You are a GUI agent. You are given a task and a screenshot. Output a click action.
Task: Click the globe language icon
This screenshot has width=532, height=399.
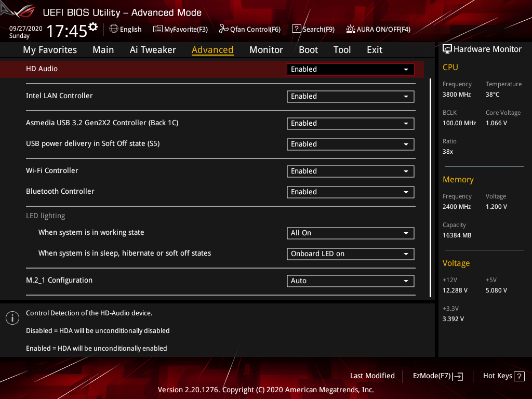click(x=114, y=29)
